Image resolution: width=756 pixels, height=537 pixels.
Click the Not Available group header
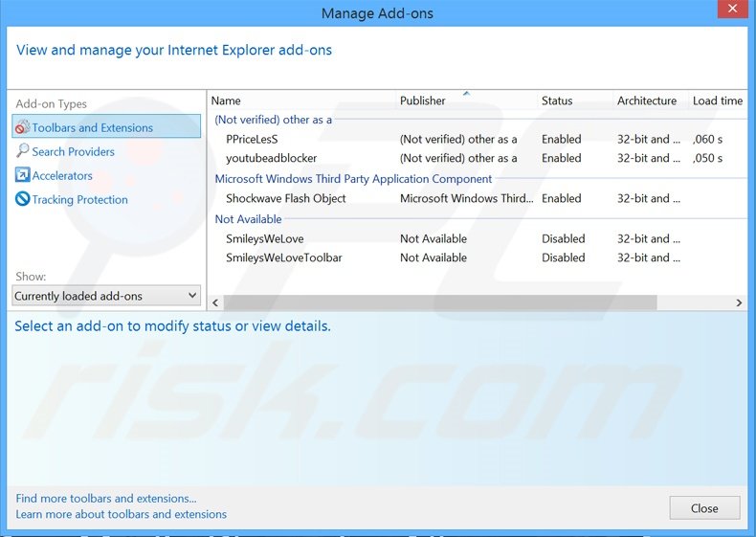248,219
